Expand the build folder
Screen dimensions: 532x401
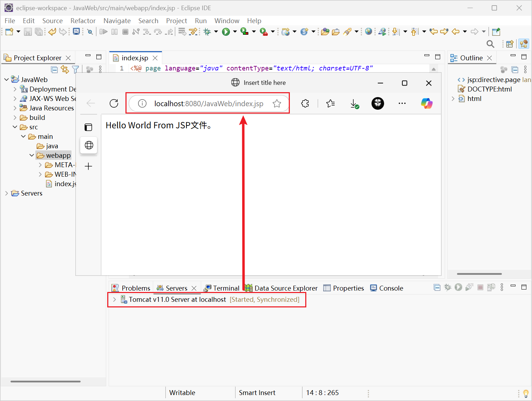[15, 117]
